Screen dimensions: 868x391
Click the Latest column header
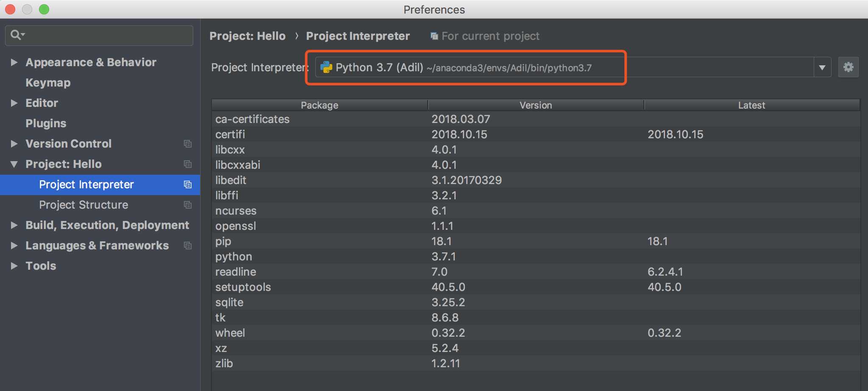751,105
